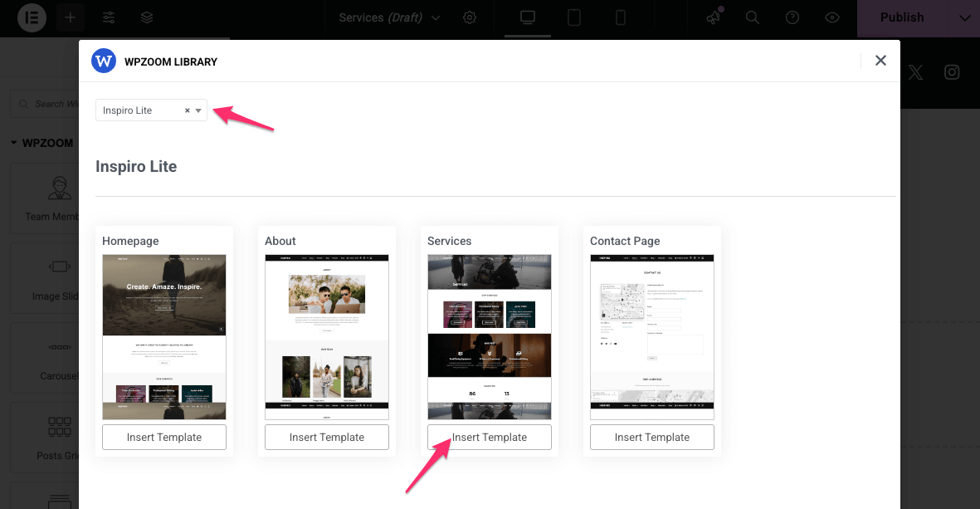Open the Structure layers icon
The height and width of the screenshot is (509, 980).
[146, 17]
